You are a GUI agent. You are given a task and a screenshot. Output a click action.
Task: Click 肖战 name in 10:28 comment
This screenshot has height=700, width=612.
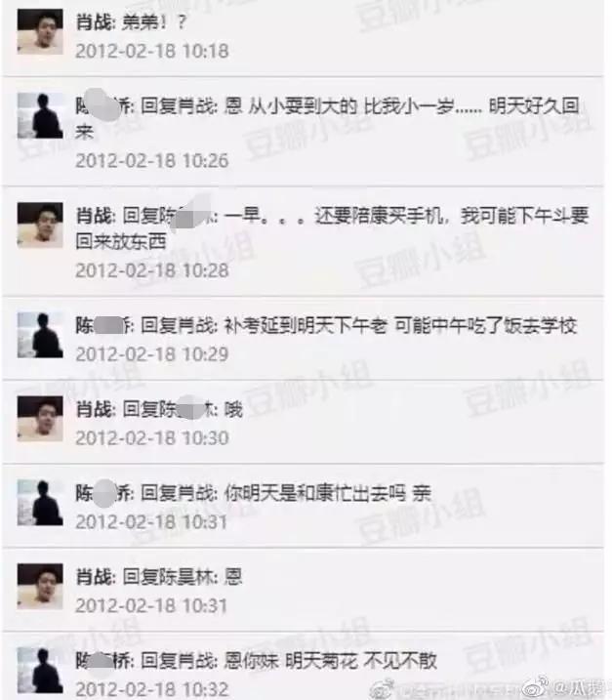click(x=94, y=216)
